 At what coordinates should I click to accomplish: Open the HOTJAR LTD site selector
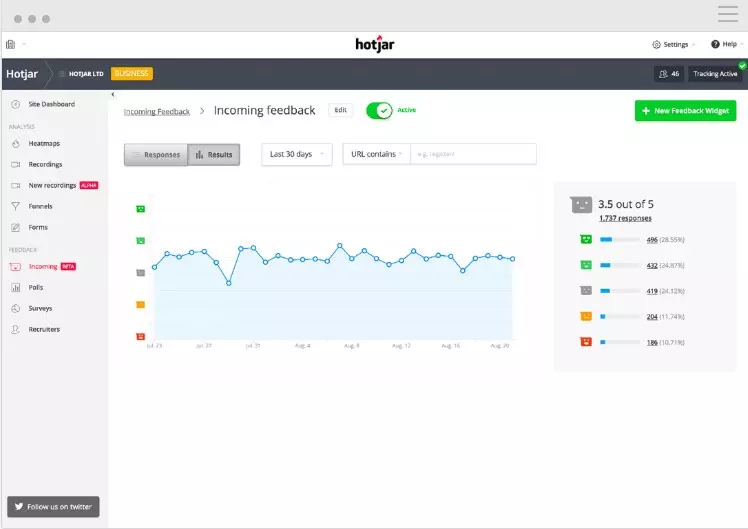[x=82, y=74]
